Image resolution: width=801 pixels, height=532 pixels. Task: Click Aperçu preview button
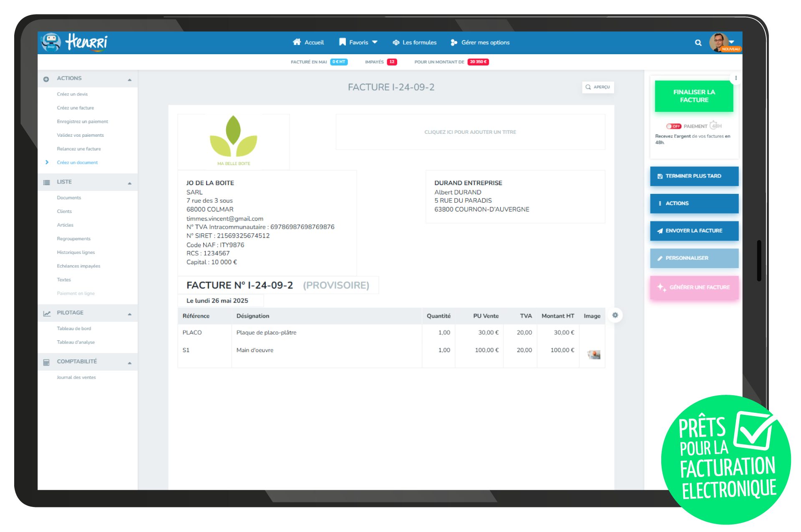(597, 87)
